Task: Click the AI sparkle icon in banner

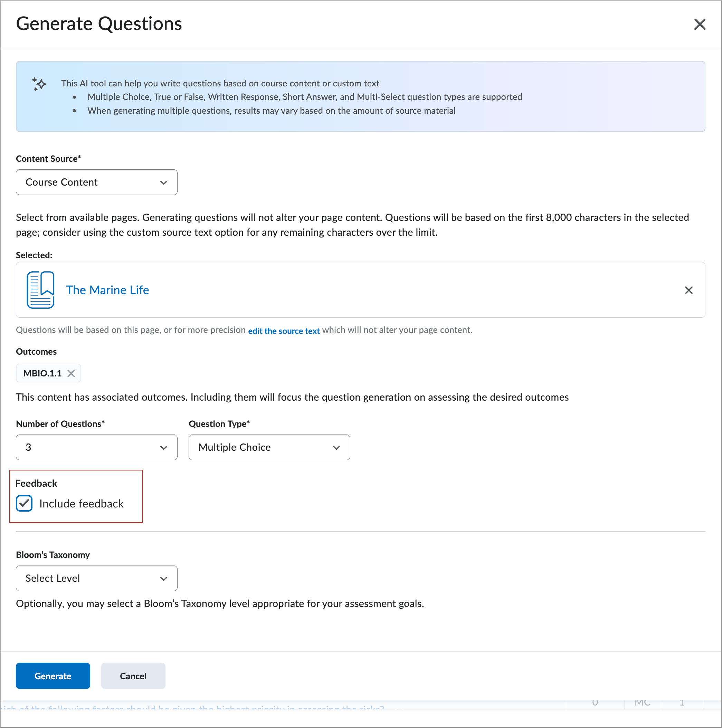Action: point(39,84)
